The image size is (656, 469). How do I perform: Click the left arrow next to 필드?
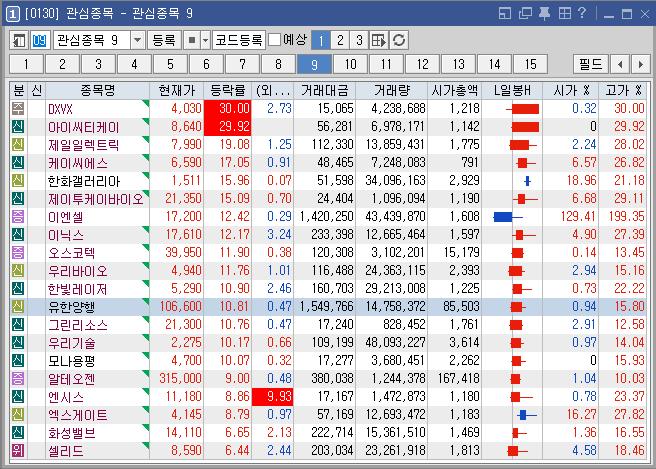620,64
